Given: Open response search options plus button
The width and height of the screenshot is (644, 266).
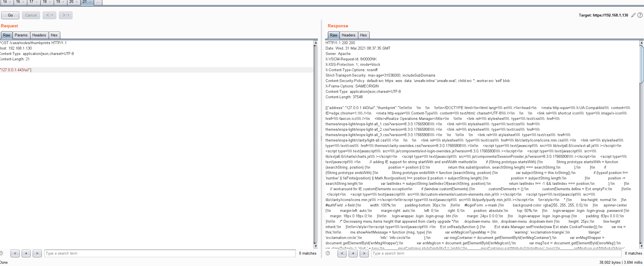Looking at the screenshot, I should [x=353, y=253].
